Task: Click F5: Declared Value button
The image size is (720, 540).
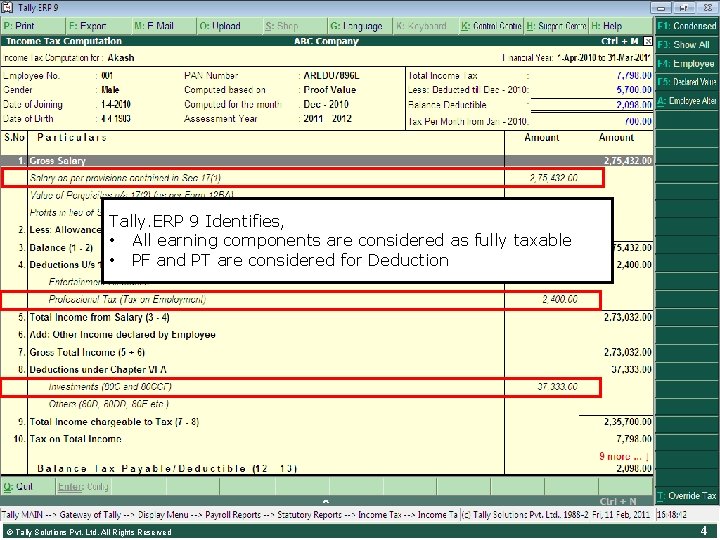Action: (686, 82)
